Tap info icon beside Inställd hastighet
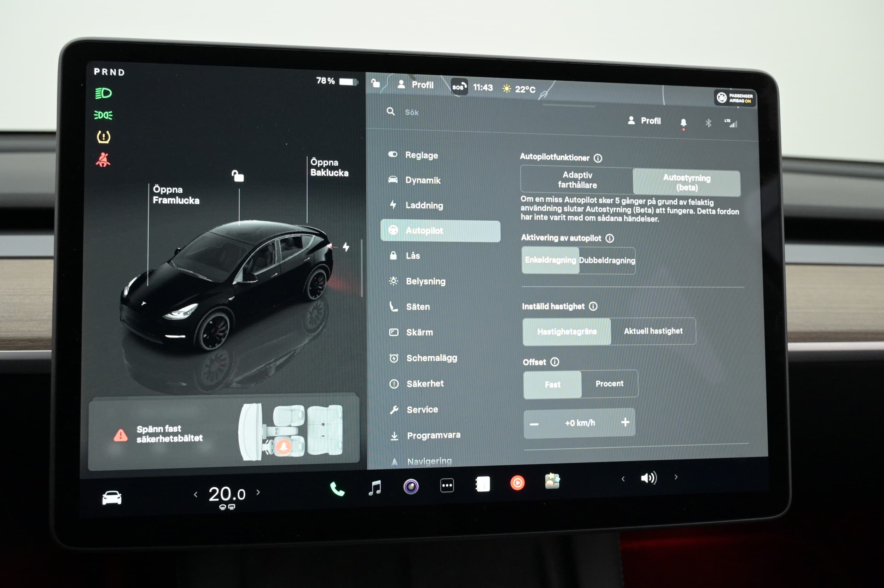The height and width of the screenshot is (588, 884). click(x=593, y=306)
